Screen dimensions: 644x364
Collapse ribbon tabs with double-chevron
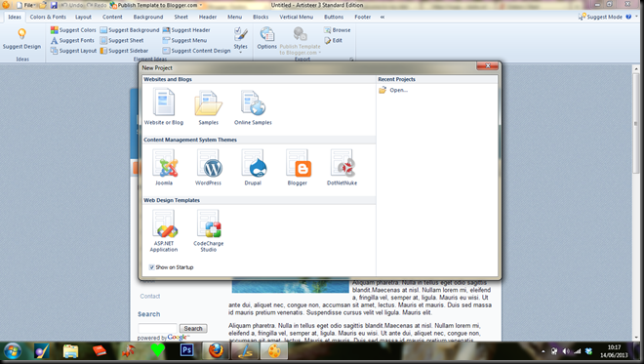pyautogui.click(x=382, y=17)
